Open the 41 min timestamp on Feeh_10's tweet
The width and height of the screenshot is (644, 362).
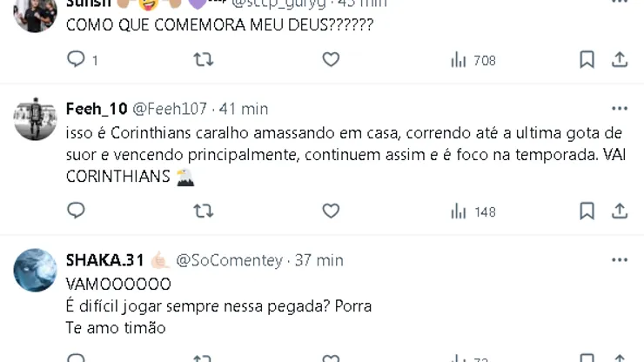(243, 109)
